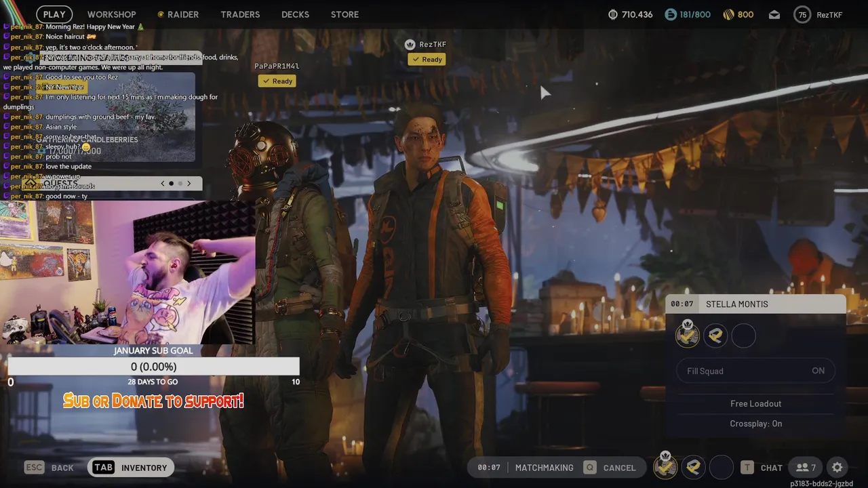Click 'Sub or Donate to support!' banner
Viewport: 868px width, 488px height.
tap(153, 401)
